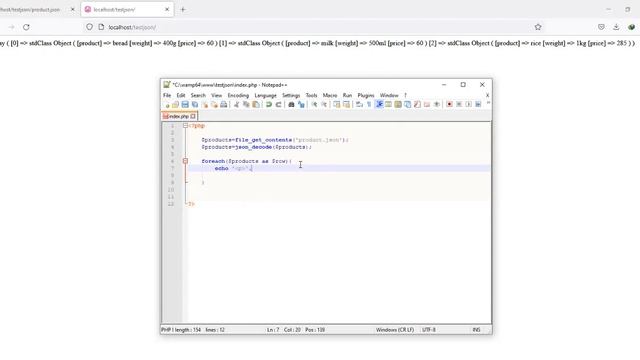The width and height of the screenshot is (640, 360).
Task: Close the index.php tab with its button
Action: point(193,116)
